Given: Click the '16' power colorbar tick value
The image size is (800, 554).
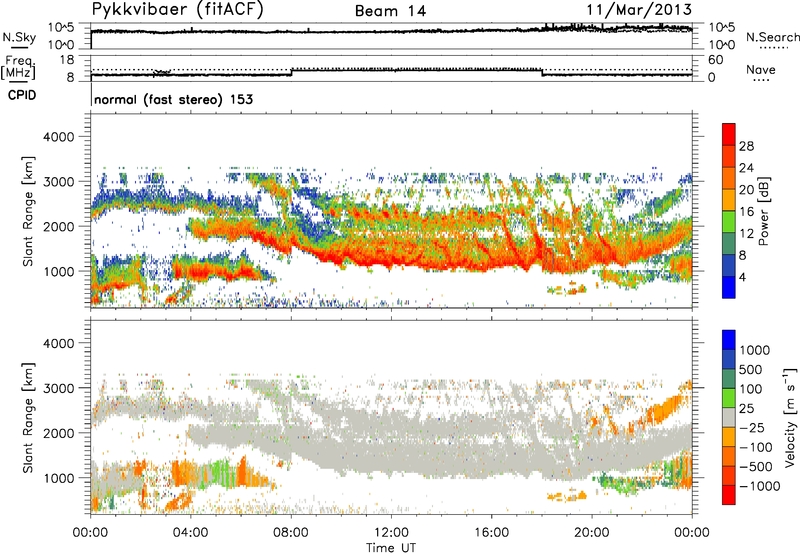Looking at the screenshot, I should point(746,212).
